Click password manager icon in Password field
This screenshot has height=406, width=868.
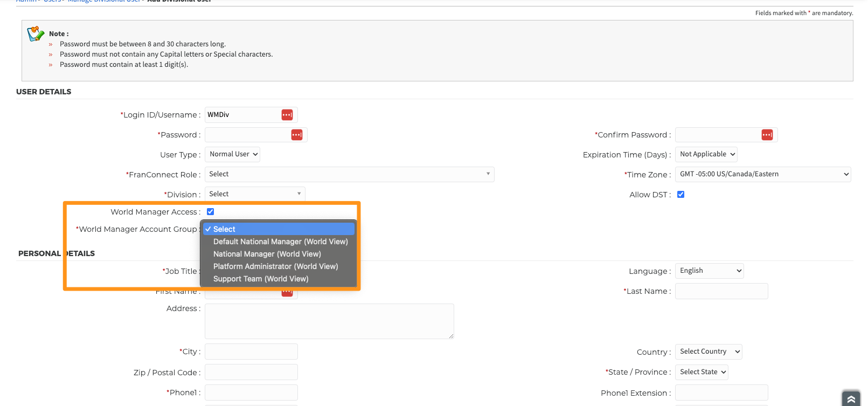pyautogui.click(x=297, y=135)
